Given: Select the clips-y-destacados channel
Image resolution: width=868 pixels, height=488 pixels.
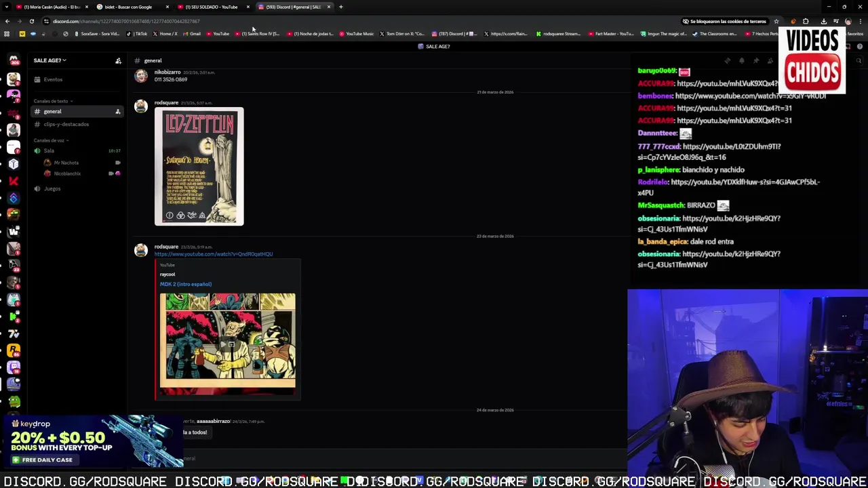Looking at the screenshot, I should [x=77, y=124].
